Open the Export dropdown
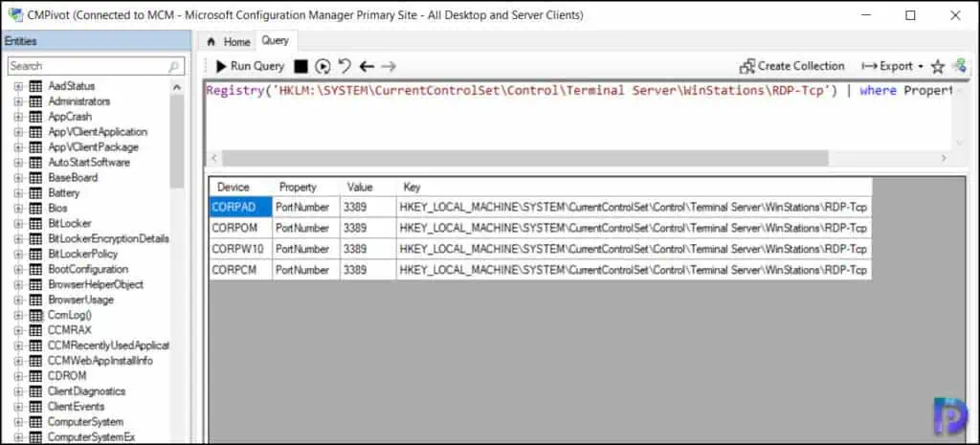The height and width of the screenshot is (445, 980). click(x=893, y=66)
